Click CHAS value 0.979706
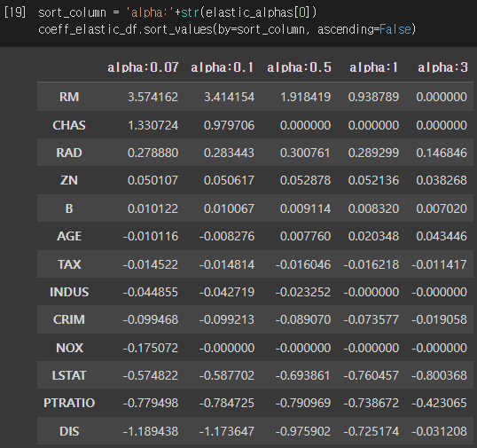The height and width of the screenshot is (448, 477). 229,125
